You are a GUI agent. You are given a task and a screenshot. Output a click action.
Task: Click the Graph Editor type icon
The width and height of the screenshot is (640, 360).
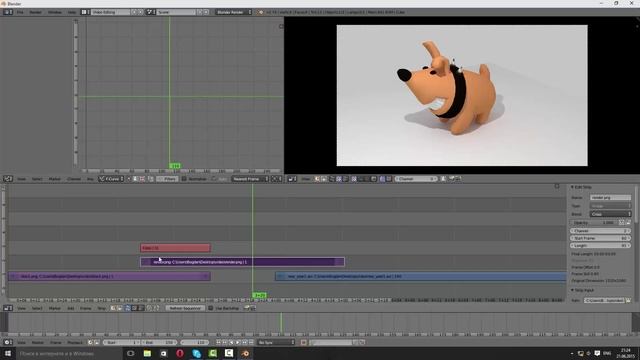8,179
